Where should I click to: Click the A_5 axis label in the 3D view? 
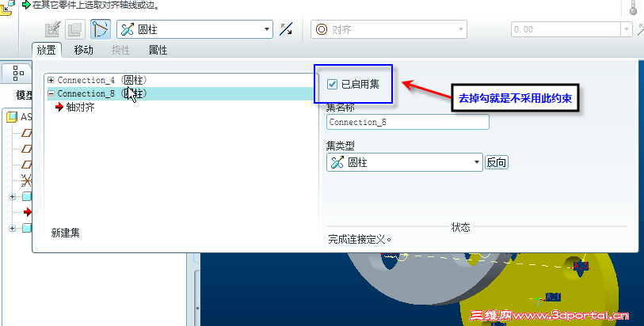coord(581,266)
